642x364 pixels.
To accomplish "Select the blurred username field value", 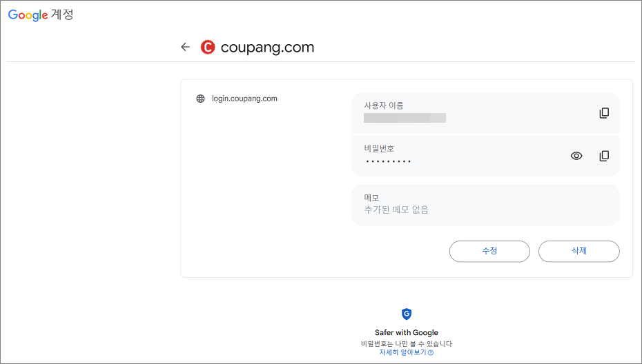I will [405, 118].
